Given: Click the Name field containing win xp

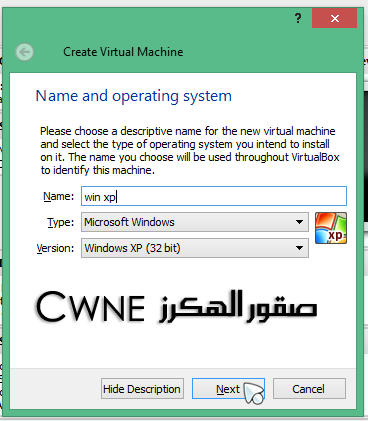Looking at the screenshot, I should click(x=214, y=196).
